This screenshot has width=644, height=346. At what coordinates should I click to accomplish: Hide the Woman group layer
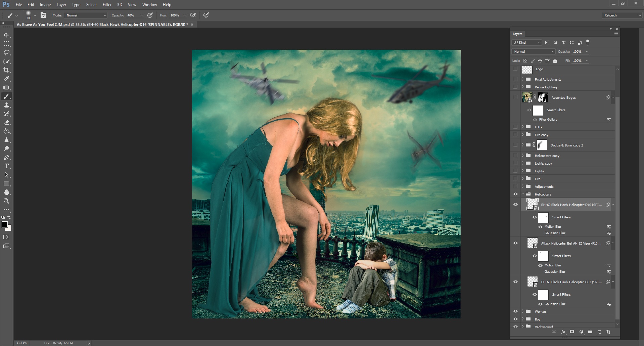coord(515,311)
